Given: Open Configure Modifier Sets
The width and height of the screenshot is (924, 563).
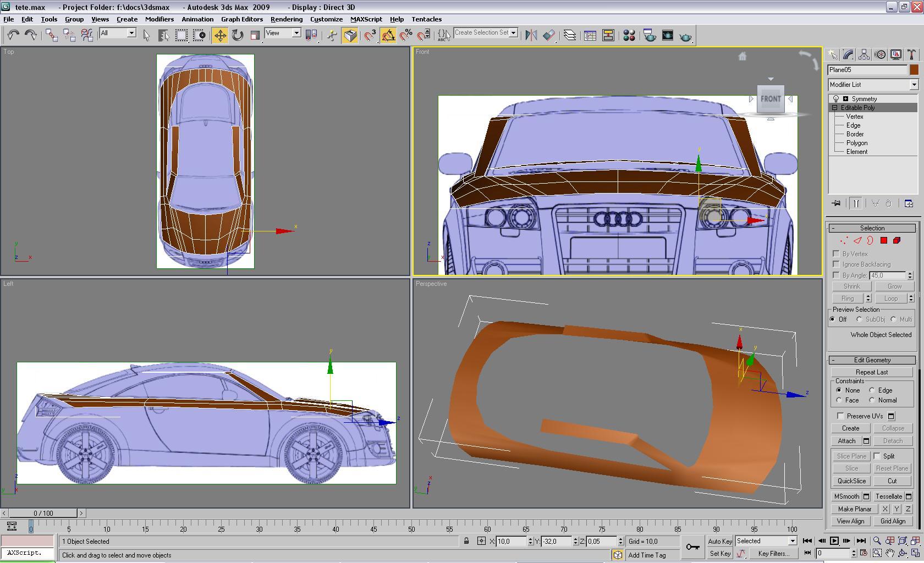Looking at the screenshot, I should coord(909,203).
